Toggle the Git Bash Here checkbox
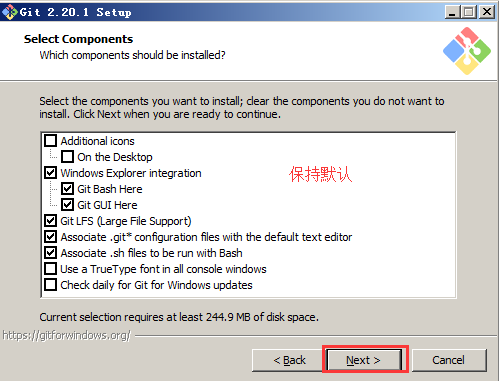 (68, 189)
